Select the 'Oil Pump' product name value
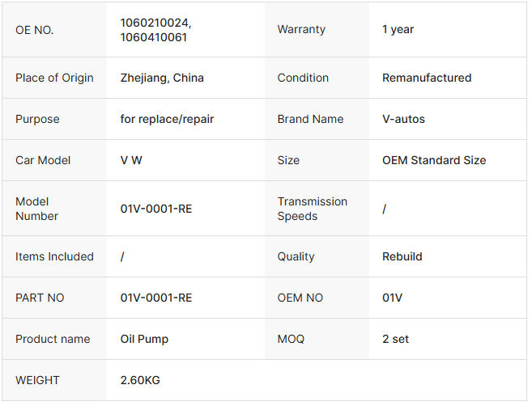The height and width of the screenshot is (406, 532). pyautogui.click(x=144, y=340)
